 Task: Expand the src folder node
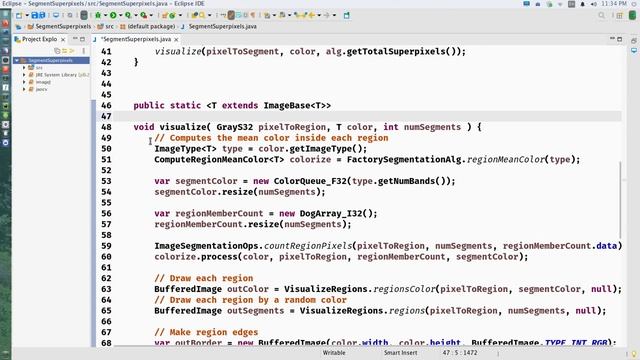pyautogui.click(x=24, y=68)
